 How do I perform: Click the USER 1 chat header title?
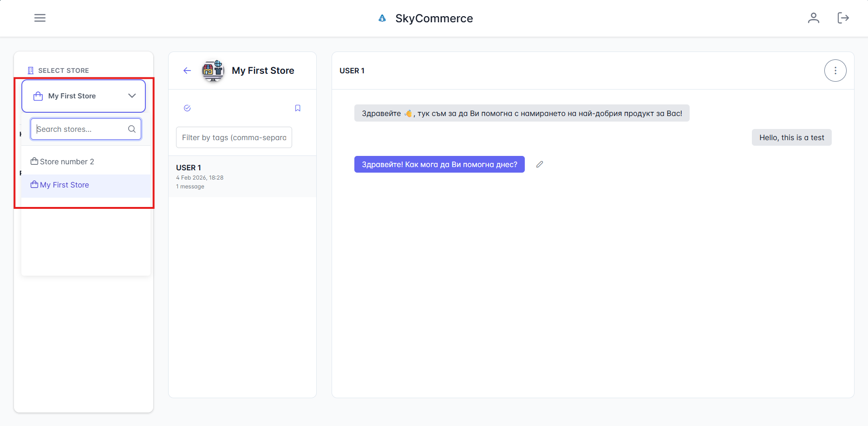coord(352,71)
